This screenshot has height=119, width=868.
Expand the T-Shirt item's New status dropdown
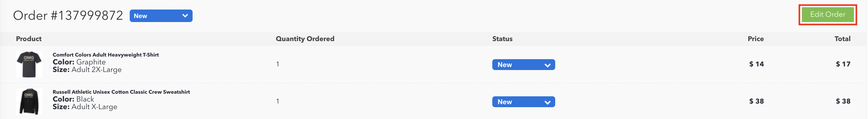click(524, 64)
